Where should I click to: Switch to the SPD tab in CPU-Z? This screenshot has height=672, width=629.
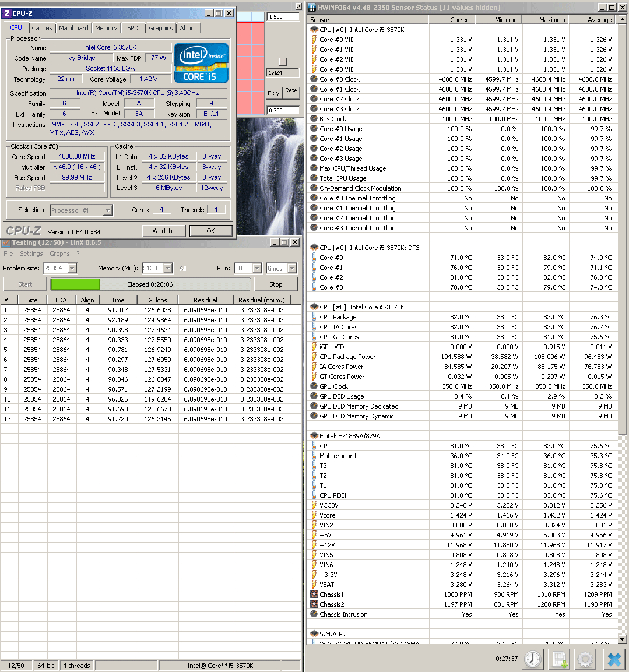point(133,28)
